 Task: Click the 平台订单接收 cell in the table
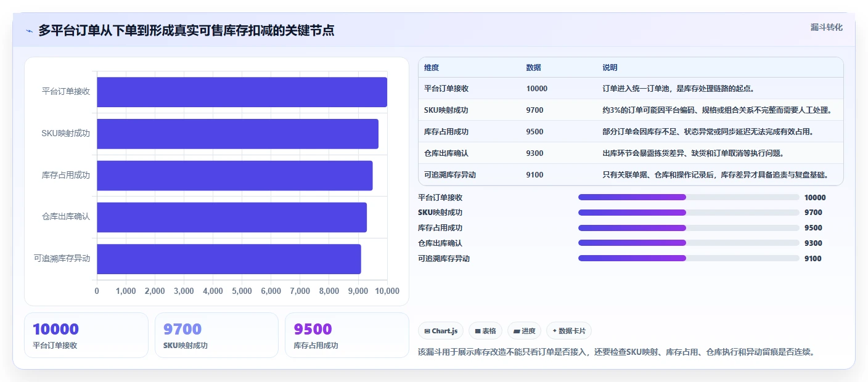click(446, 89)
